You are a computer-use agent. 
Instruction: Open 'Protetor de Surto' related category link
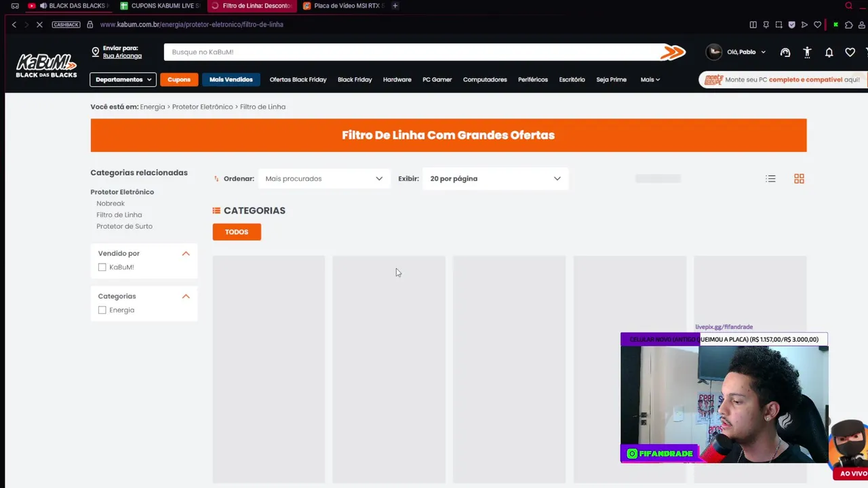click(124, 226)
